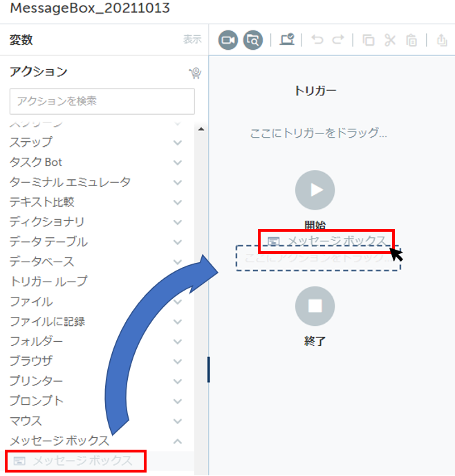
Task: Click the 開始 play circle
Action: click(315, 190)
